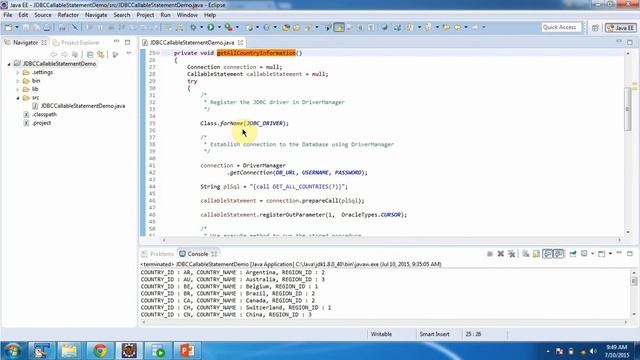Open File Explorer from the taskbar
Viewport: 640px width, 360px height.
tap(69, 351)
